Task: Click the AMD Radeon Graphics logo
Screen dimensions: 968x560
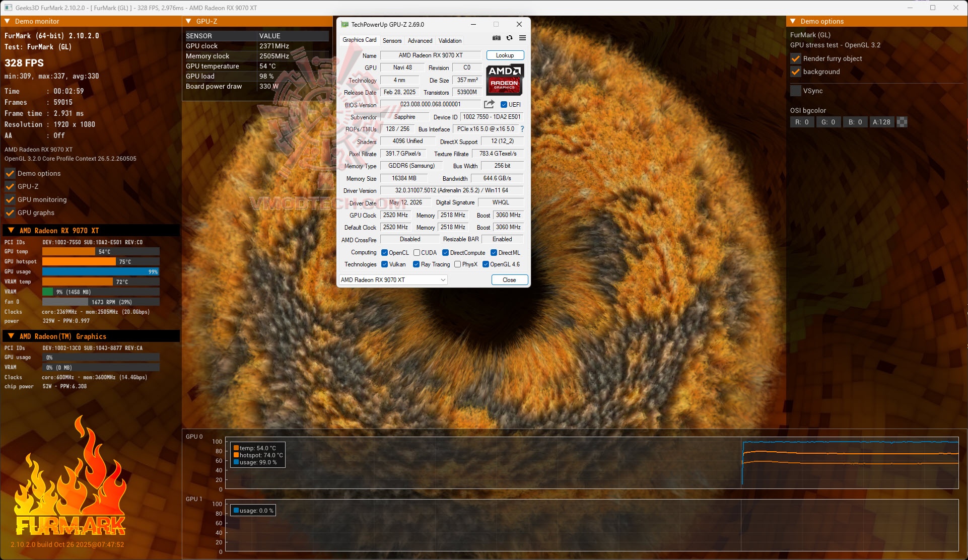Action: (505, 80)
